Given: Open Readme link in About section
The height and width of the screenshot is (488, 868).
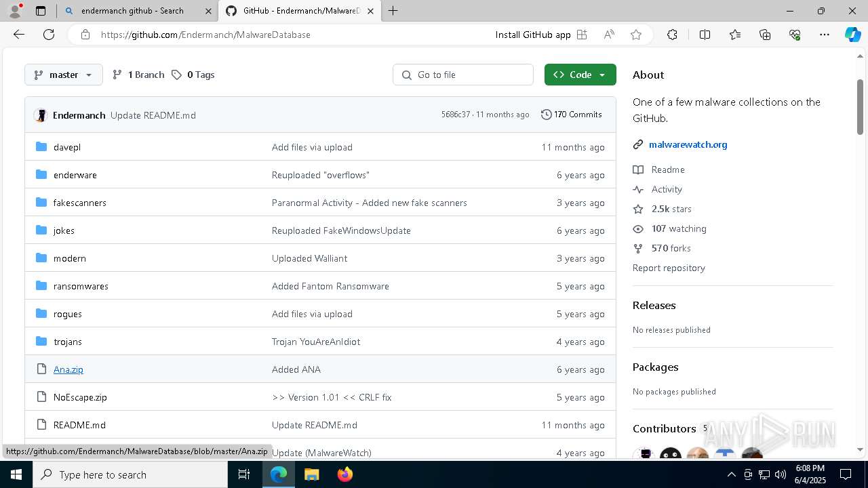Looking at the screenshot, I should click(667, 169).
